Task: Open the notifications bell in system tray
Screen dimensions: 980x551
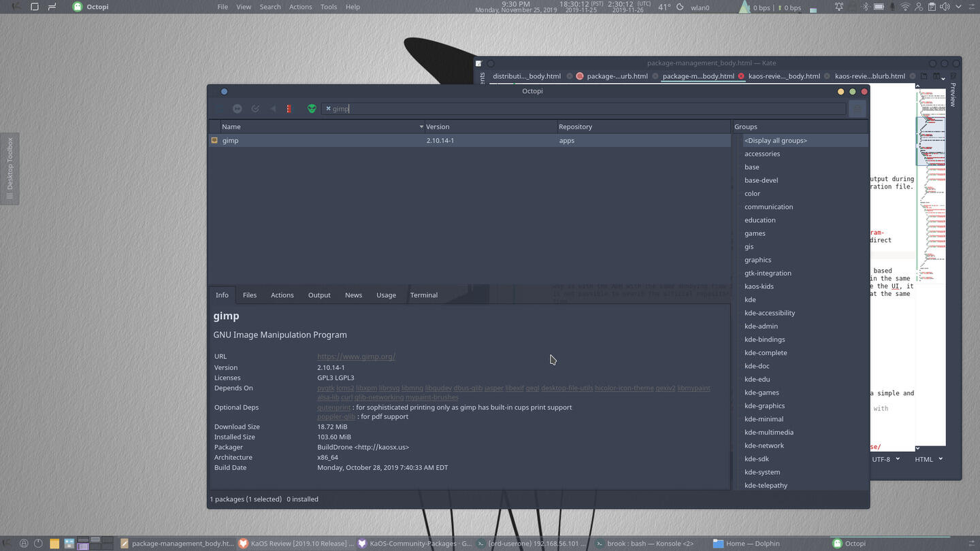Action: pyautogui.click(x=839, y=7)
